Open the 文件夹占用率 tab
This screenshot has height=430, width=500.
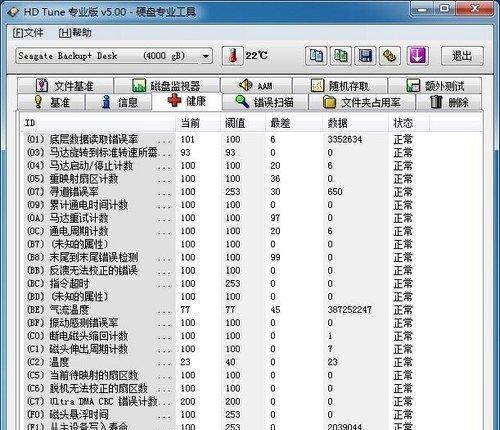point(362,102)
